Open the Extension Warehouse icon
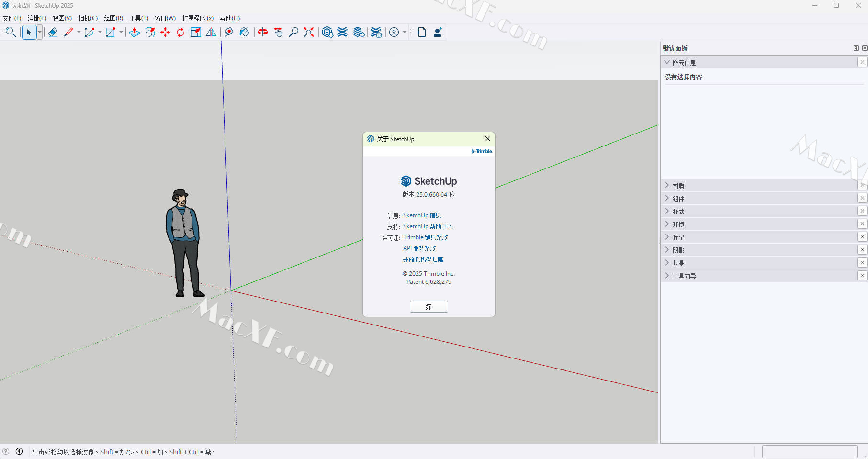Viewport: 868px width, 459px height. coord(342,32)
